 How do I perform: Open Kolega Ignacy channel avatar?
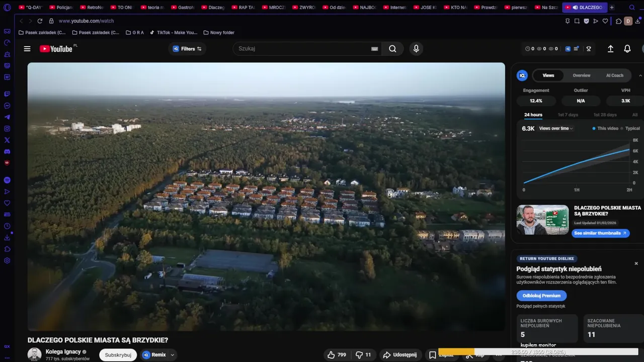34,354
